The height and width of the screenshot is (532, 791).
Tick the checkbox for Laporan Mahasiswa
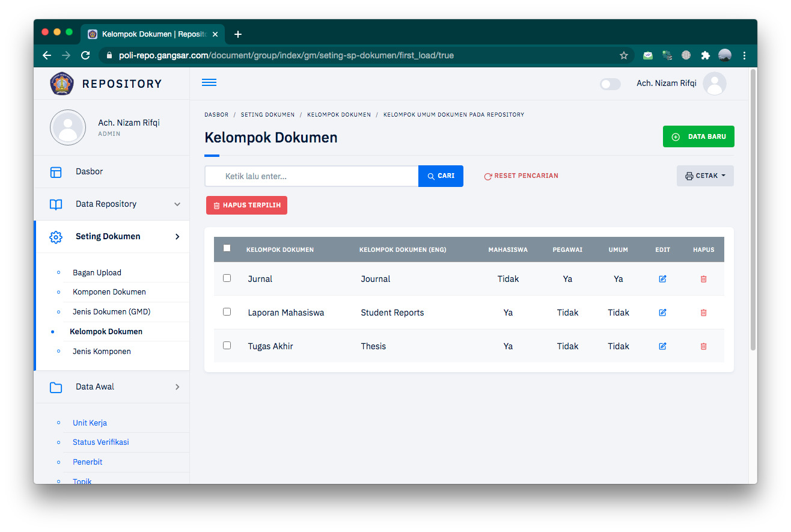[x=227, y=312]
